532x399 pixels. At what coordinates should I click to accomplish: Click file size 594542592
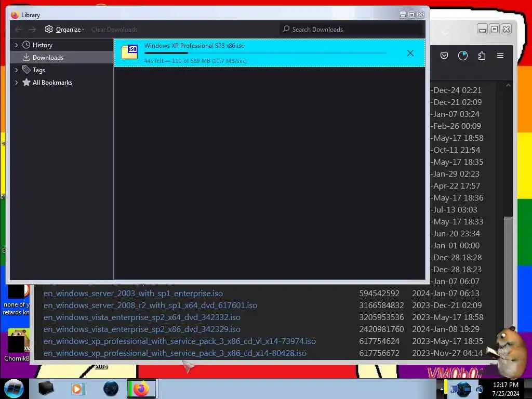coord(379,294)
